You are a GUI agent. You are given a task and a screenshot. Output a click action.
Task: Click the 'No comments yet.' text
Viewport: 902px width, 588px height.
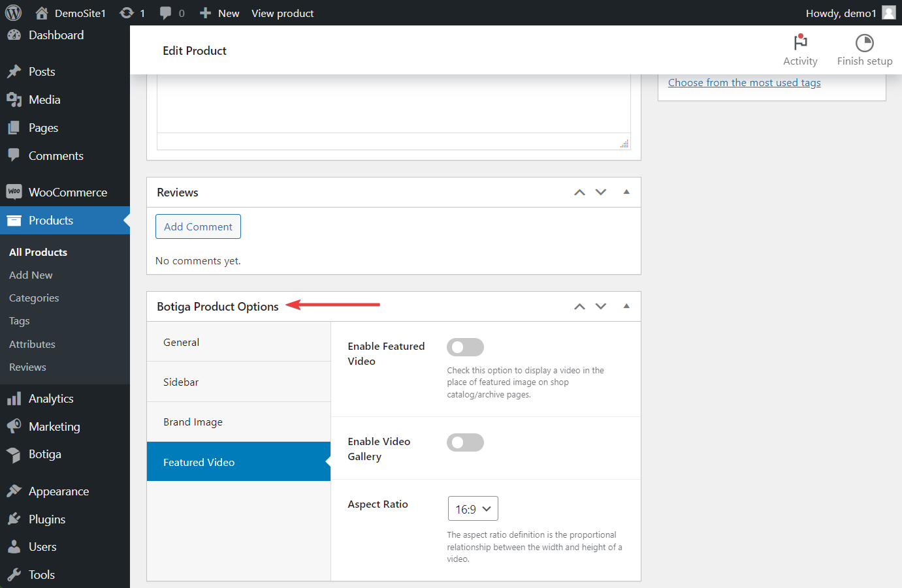tap(198, 260)
